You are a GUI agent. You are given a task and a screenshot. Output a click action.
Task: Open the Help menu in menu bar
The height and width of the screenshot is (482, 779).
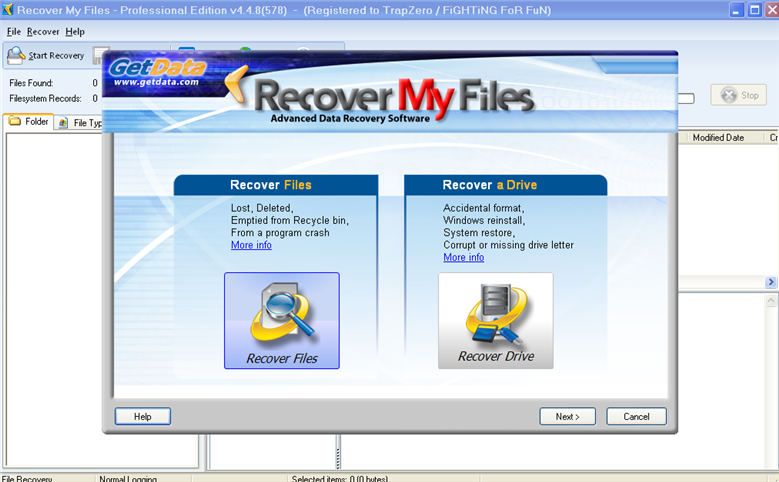point(75,32)
